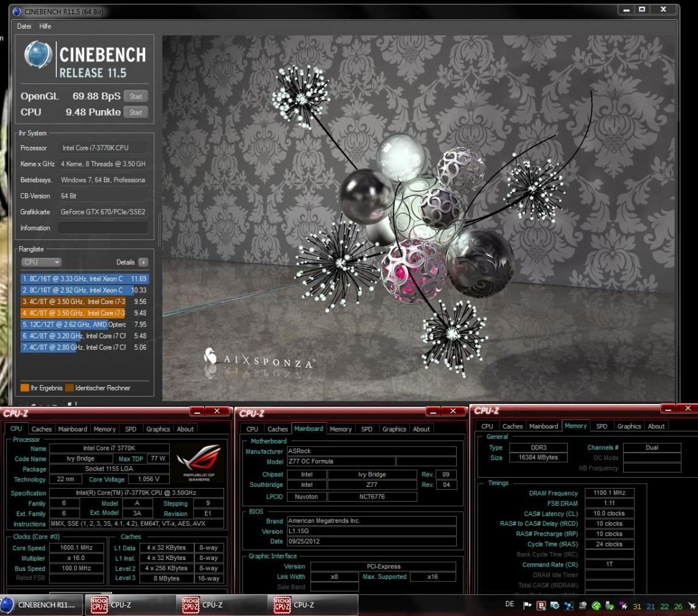Click the DE language indicator
Screen dimensions: 698x616
tap(510, 604)
